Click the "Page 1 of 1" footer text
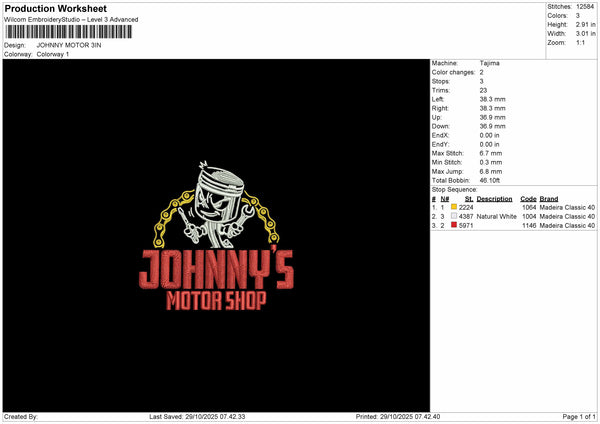Image resolution: width=600 pixels, height=424 pixels. click(579, 417)
